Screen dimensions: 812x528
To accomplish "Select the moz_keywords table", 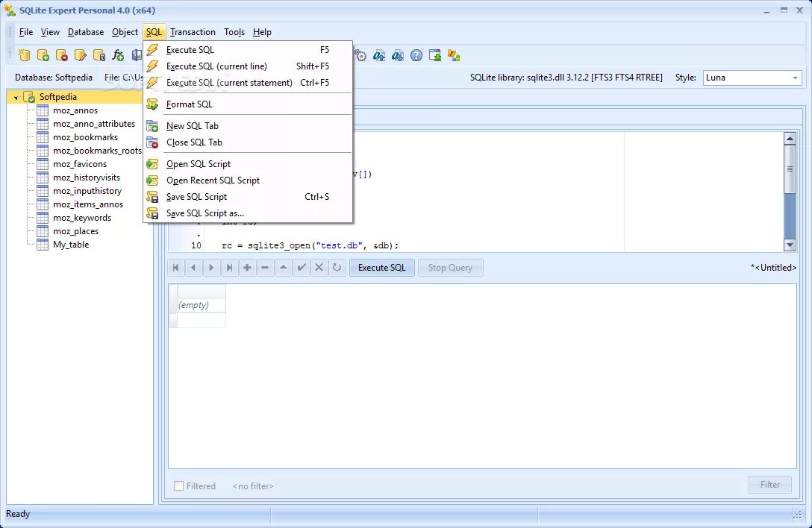I will (x=82, y=218).
